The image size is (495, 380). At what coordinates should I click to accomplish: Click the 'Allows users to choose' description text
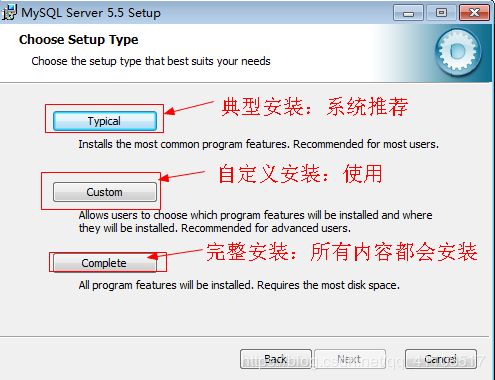[x=256, y=222]
